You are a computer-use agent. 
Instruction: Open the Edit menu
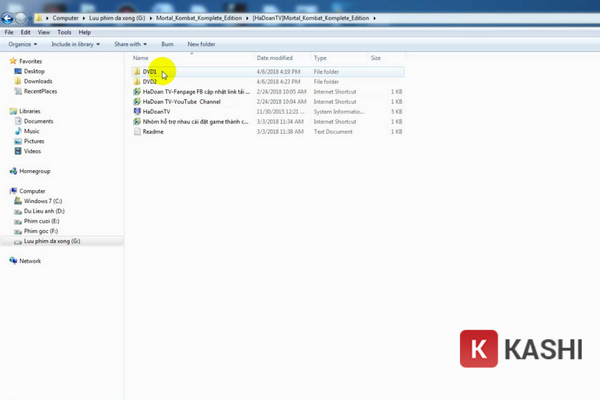[25, 32]
